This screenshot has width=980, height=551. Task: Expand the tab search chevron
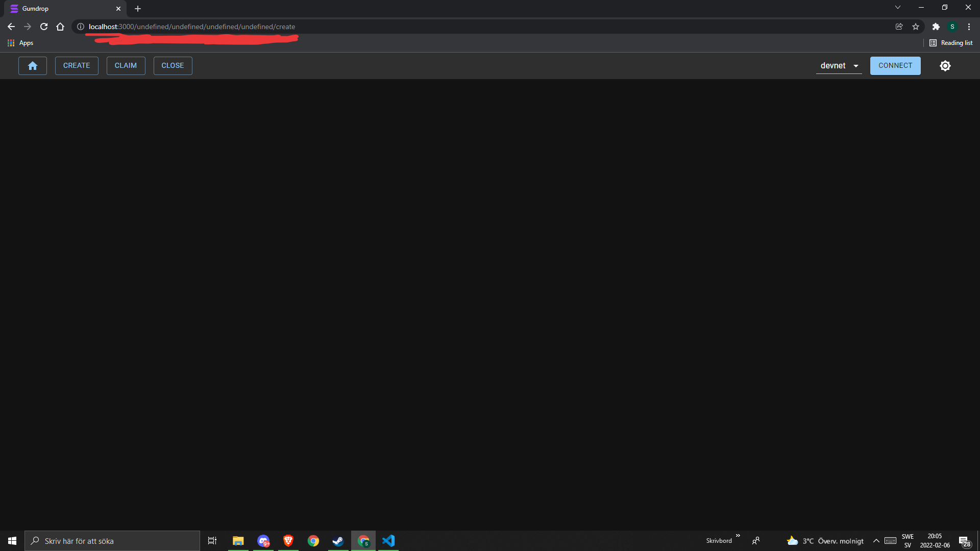[x=897, y=7]
